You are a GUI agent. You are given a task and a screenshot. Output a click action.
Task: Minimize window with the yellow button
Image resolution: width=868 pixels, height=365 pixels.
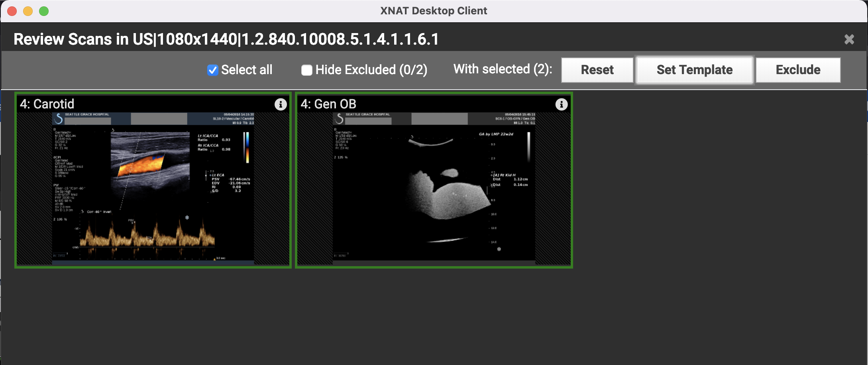[28, 11]
